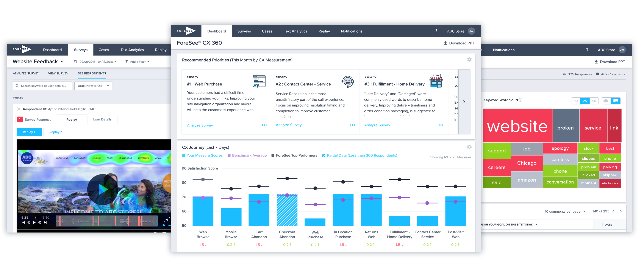
Task: Skip back 15 seconds in the replay
Action: tap(29, 222)
